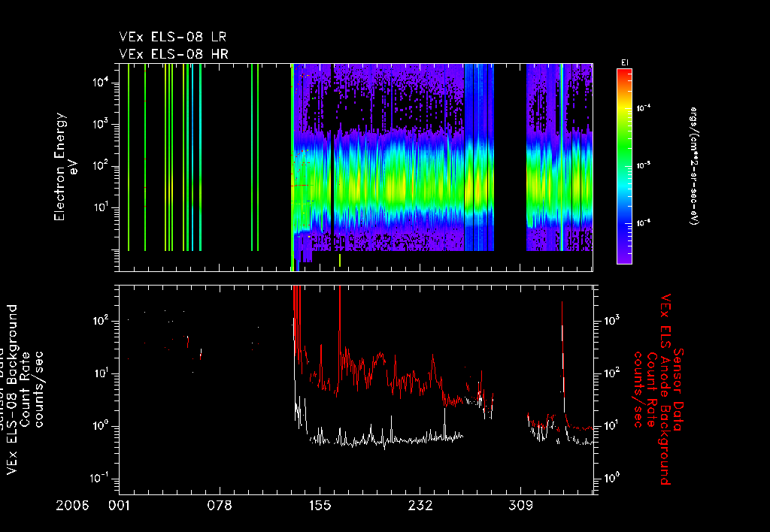
Task: Click the day '078' time axis label
Action: (220, 505)
